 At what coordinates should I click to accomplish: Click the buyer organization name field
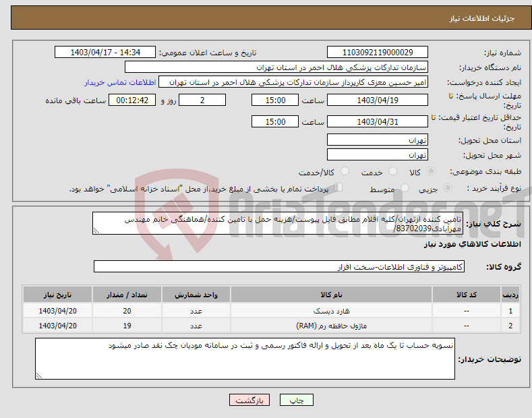pyautogui.click(x=276, y=67)
